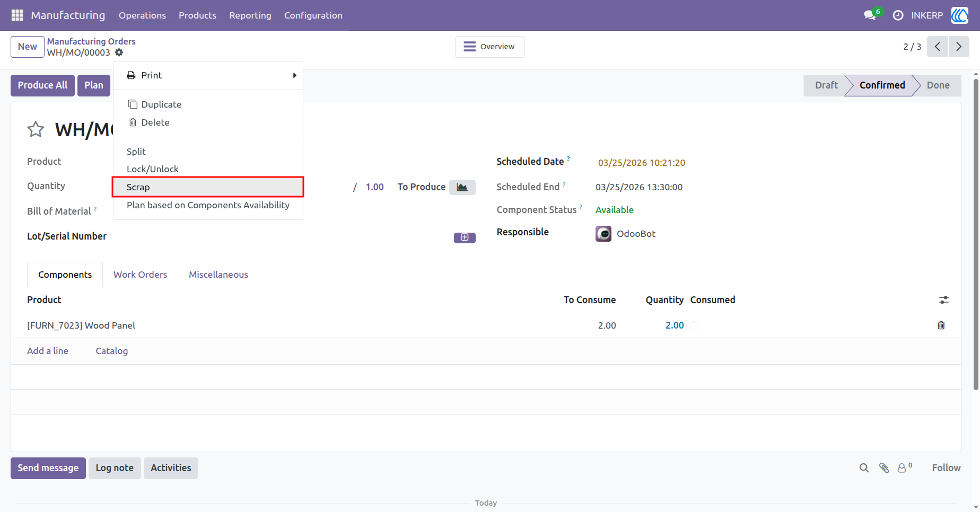
Task: Select Scrap in the action menu
Action: pyautogui.click(x=208, y=187)
